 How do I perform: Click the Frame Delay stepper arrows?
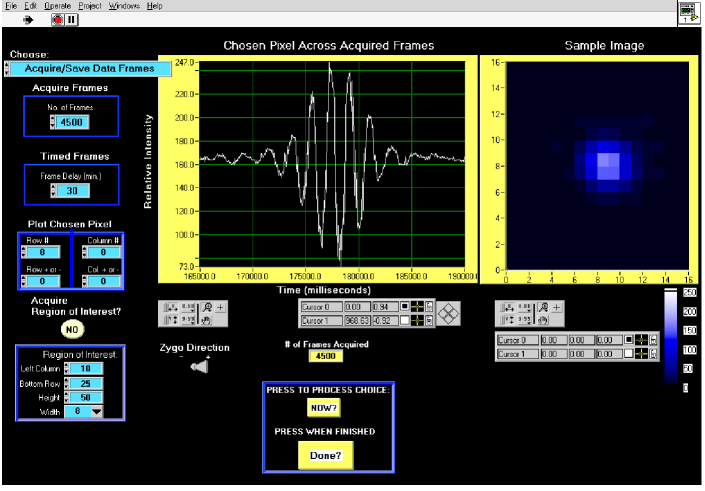point(54,191)
